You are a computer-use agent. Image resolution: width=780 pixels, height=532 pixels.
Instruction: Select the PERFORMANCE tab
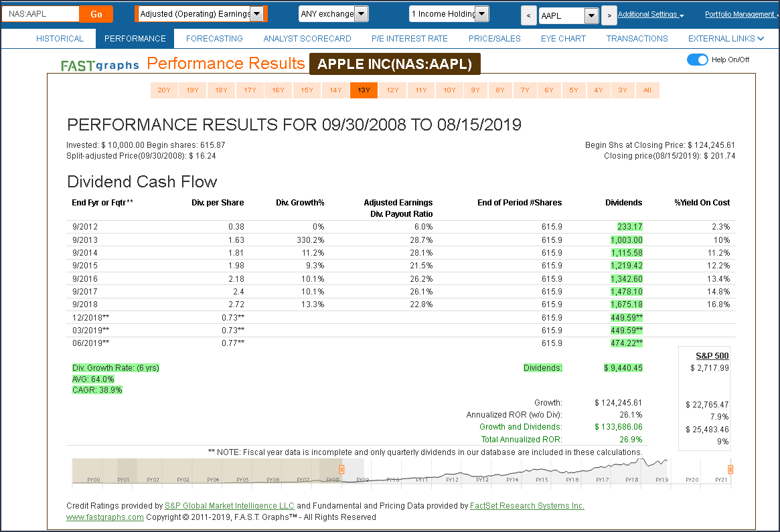[x=135, y=38]
